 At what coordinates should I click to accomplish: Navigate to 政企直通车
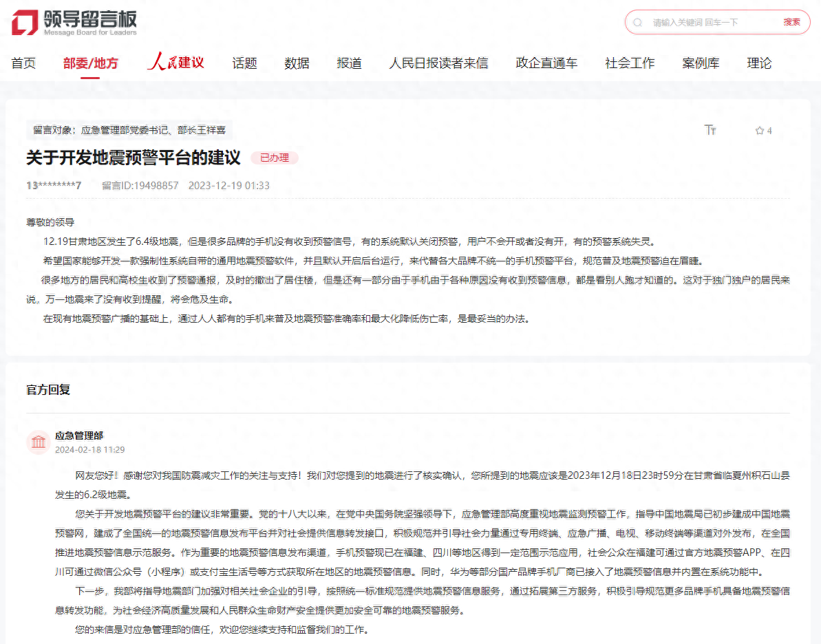pos(546,63)
